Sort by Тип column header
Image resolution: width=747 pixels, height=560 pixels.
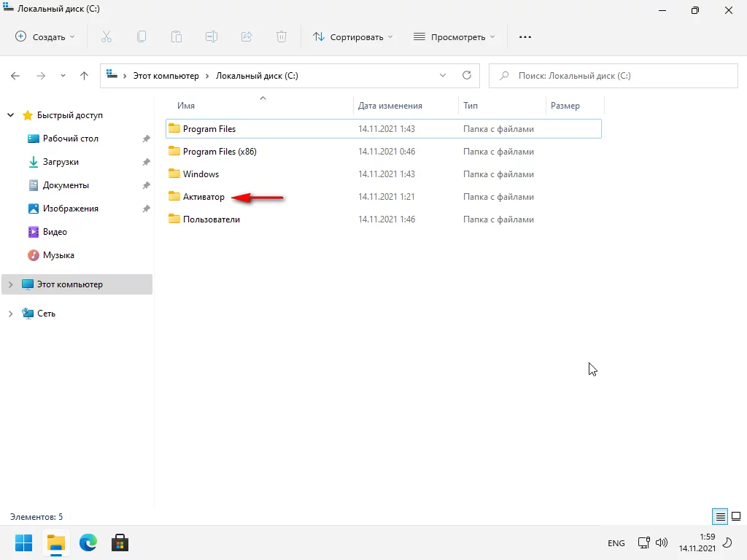[471, 106]
